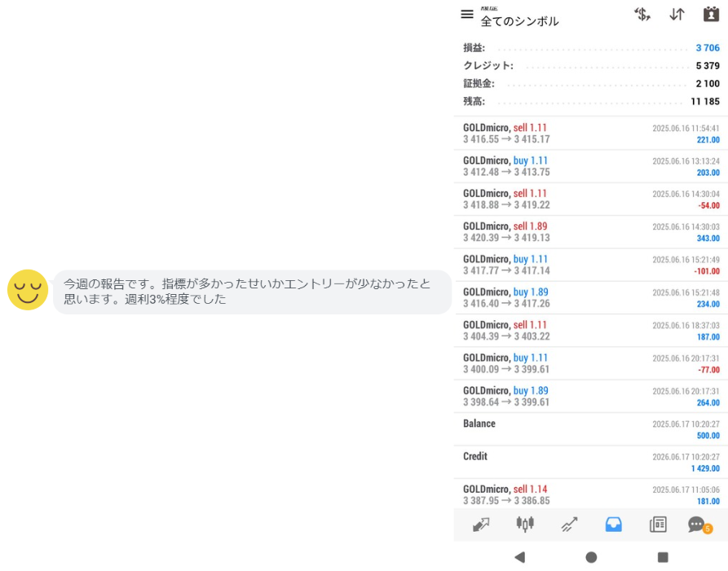Open the candlestick Chart tab

pyautogui.click(x=525, y=525)
